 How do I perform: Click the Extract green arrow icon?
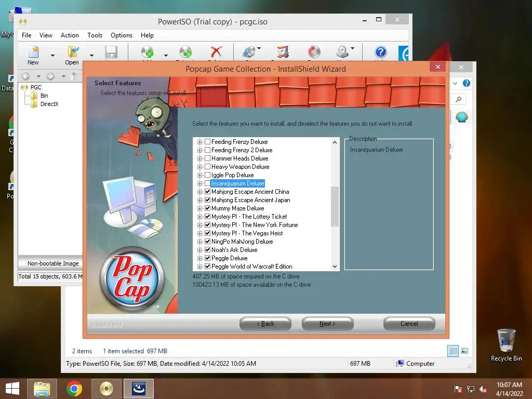(x=185, y=52)
